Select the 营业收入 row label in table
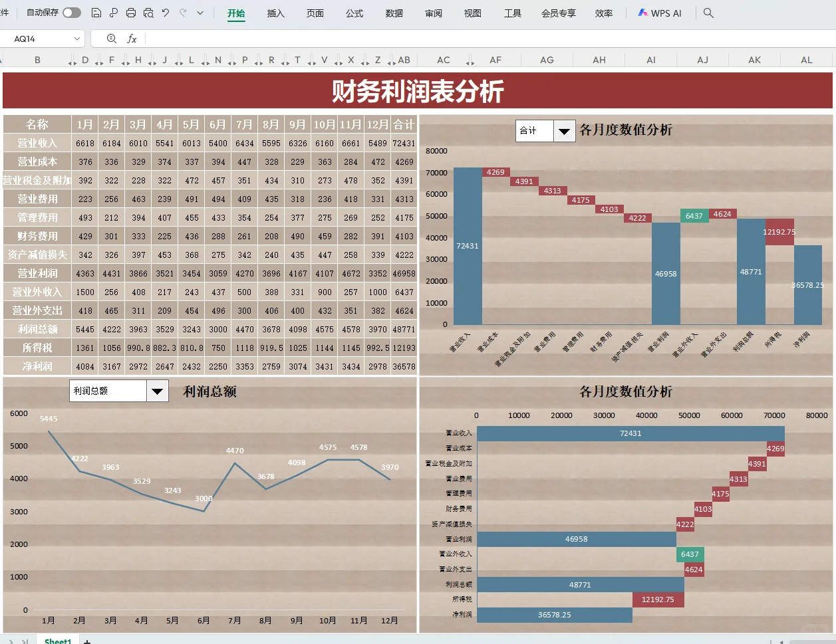 pyautogui.click(x=37, y=143)
